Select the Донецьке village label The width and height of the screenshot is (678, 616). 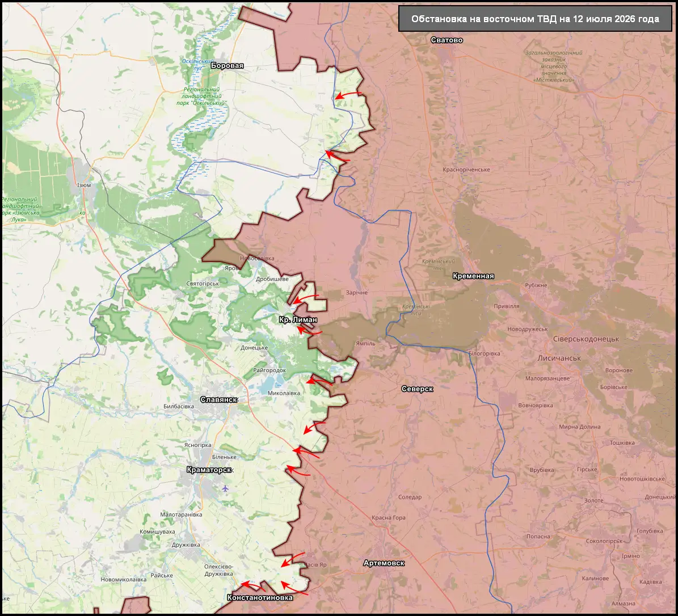[254, 348]
